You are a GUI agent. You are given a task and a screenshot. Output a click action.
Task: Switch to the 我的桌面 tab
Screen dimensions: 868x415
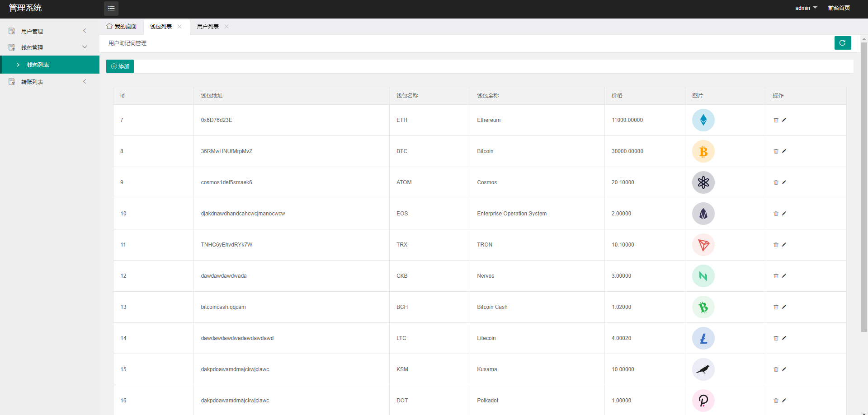(122, 27)
